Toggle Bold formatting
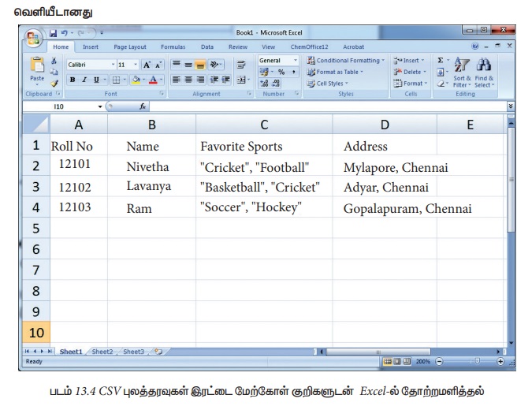532x406 pixels. (73, 80)
